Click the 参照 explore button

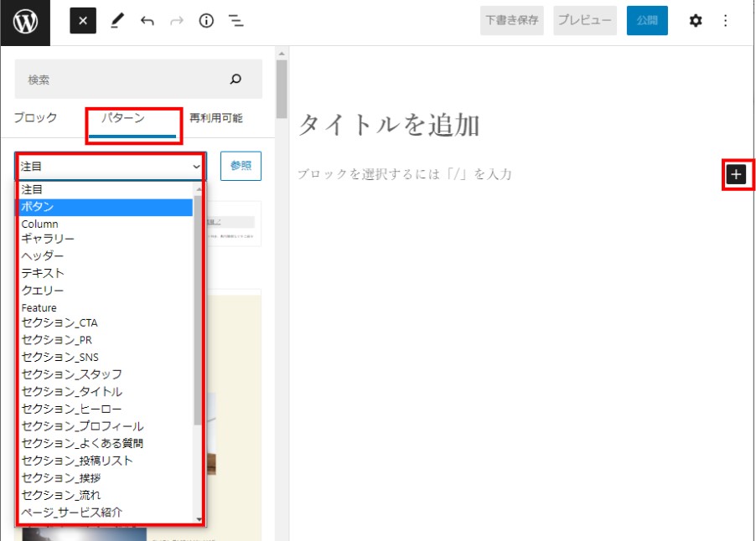[241, 166]
